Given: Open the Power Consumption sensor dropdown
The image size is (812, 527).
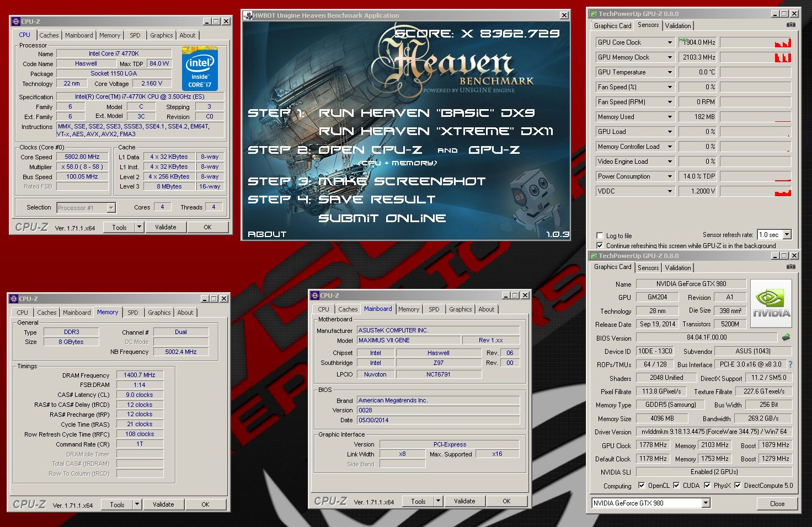Looking at the screenshot, I should pyautogui.click(x=670, y=176).
